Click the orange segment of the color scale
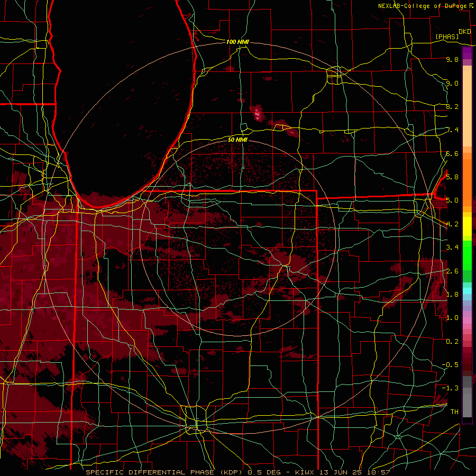Image resolution: width=476 pixels, height=476 pixels. coord(467,182)
